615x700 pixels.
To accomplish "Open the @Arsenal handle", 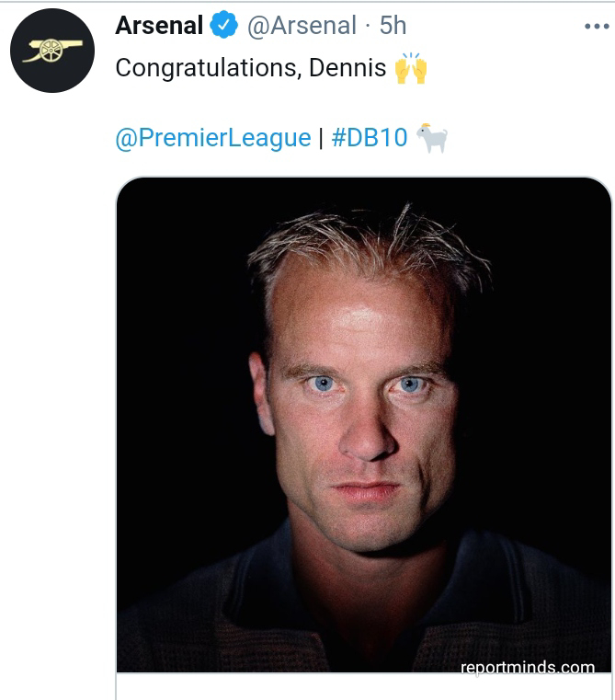I will coord(302,26).
